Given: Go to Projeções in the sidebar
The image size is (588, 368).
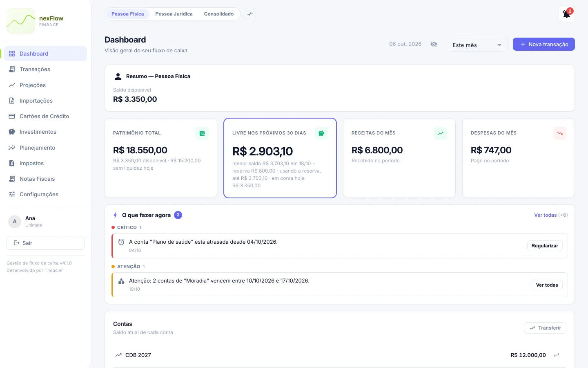Looking at the screenshot, I should [45, 85].
